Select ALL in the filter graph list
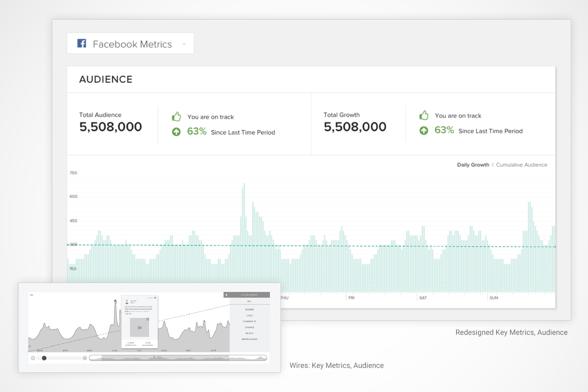The image size is (588, 392). 249,301
